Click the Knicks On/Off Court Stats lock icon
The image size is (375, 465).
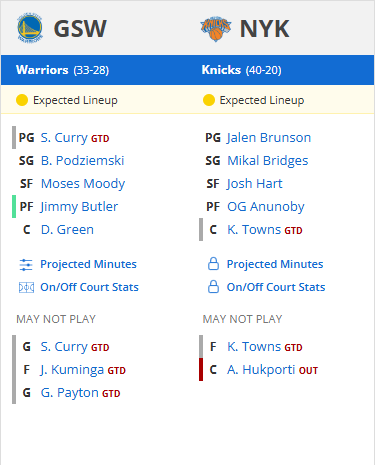pyautogui.click(x=213, y=287)
